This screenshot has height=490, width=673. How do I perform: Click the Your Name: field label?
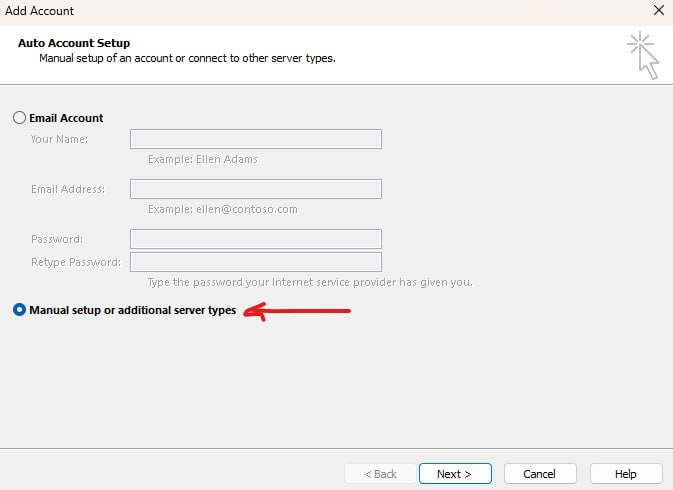click(59, 139)
